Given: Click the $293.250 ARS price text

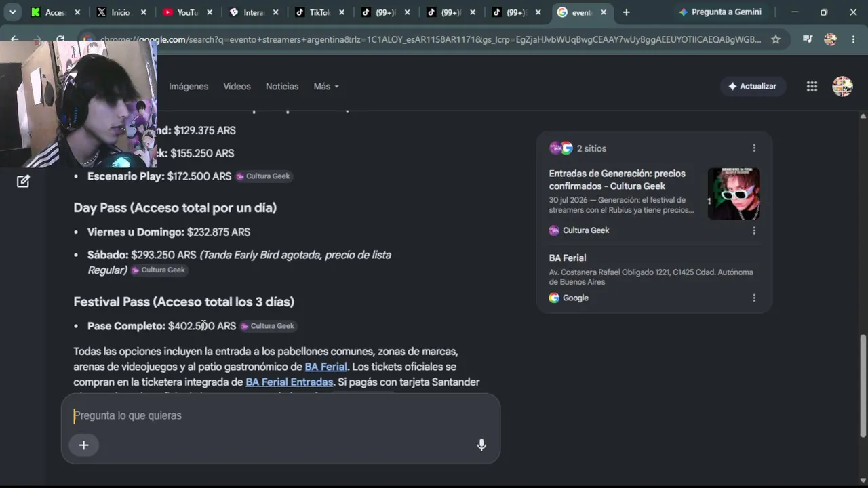Looking at the screenshot, I should pyautogui.click(x=163, y=255).
